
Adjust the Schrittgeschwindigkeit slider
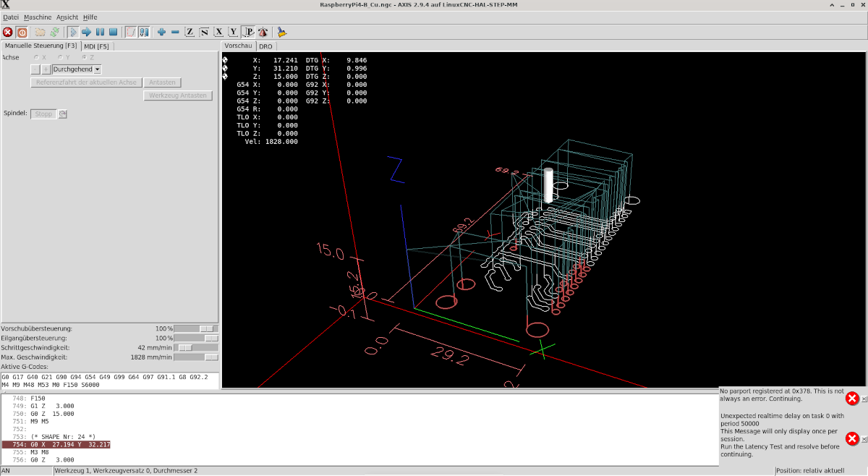(x=197, y=348)
